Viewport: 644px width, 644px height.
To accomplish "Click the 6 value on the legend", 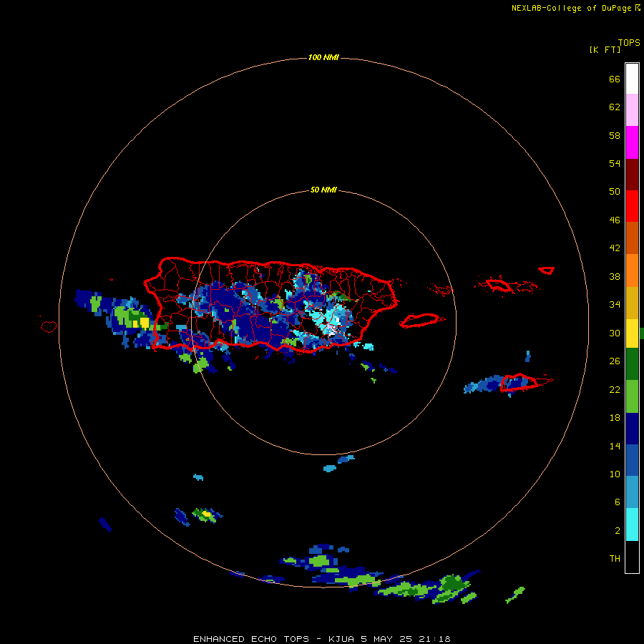I will coord(618,502).
